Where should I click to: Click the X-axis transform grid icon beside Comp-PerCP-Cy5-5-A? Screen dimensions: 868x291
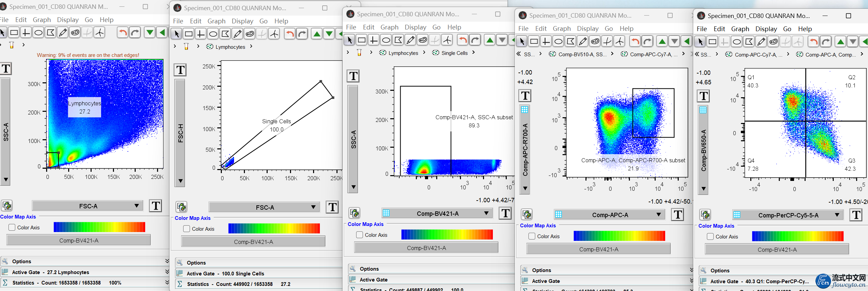pos(737,215)
